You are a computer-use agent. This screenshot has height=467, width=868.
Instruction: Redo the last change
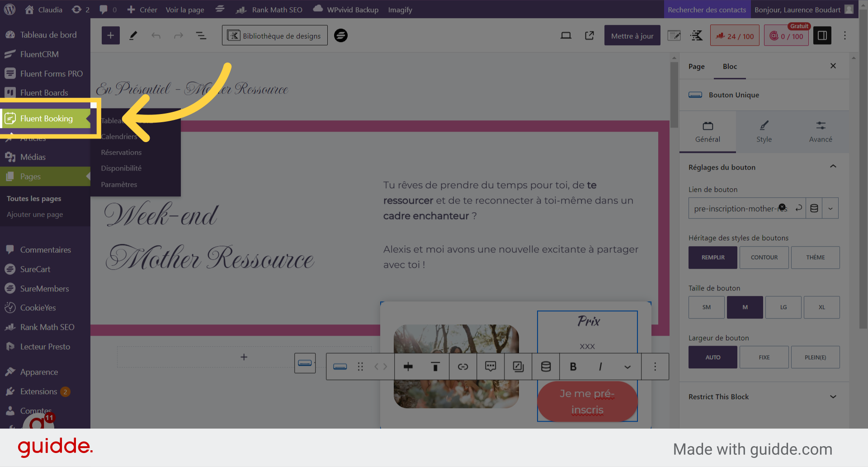(x=179, y=36)
